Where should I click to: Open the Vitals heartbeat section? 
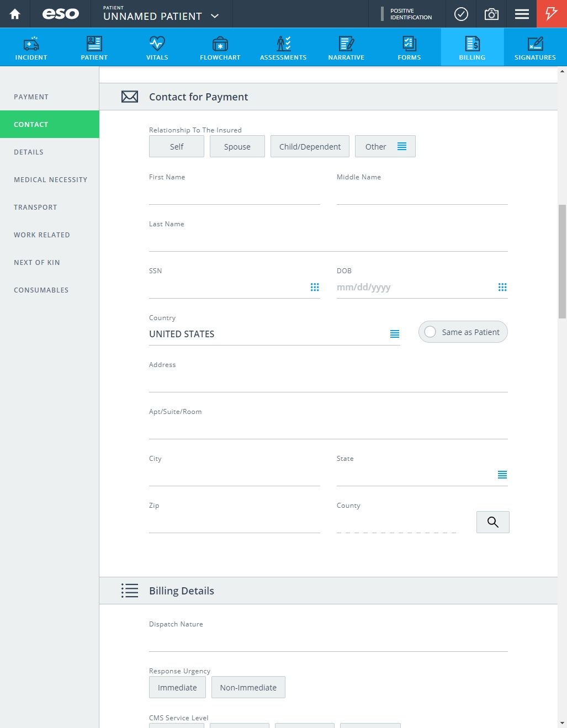157,47
